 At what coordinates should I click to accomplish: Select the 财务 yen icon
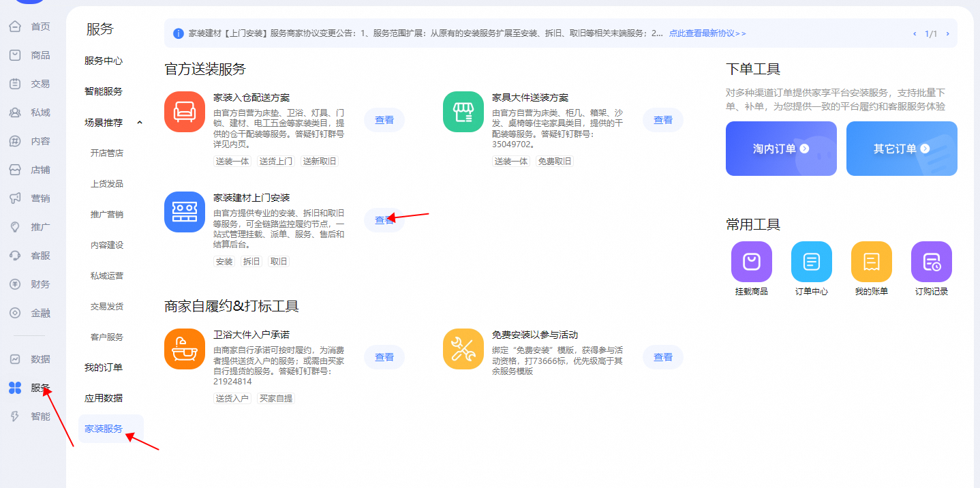pos(15,284)
